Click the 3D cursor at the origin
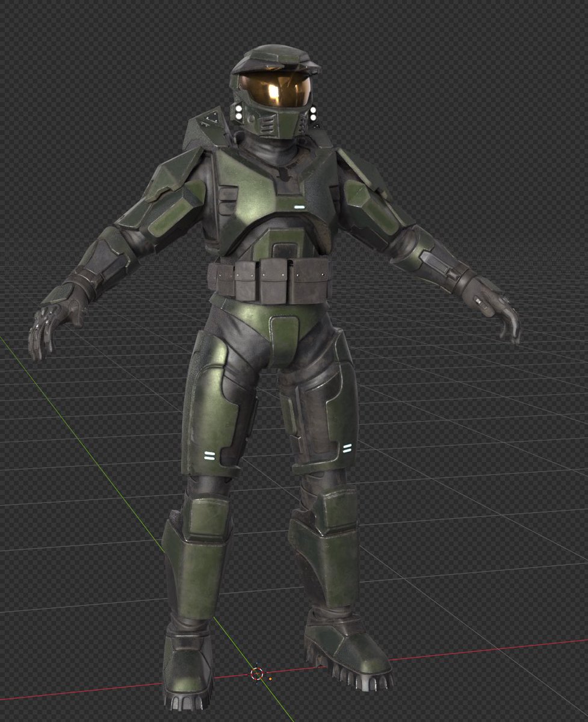Image resolution: width=588 pixels, height=722 pixels. click(257, 674)
